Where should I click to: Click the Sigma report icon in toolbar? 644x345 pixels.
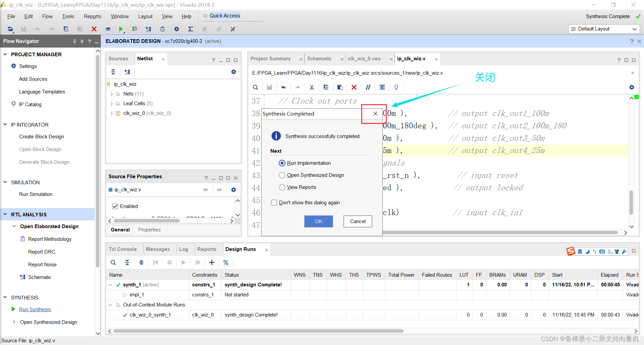click(191, 29)
